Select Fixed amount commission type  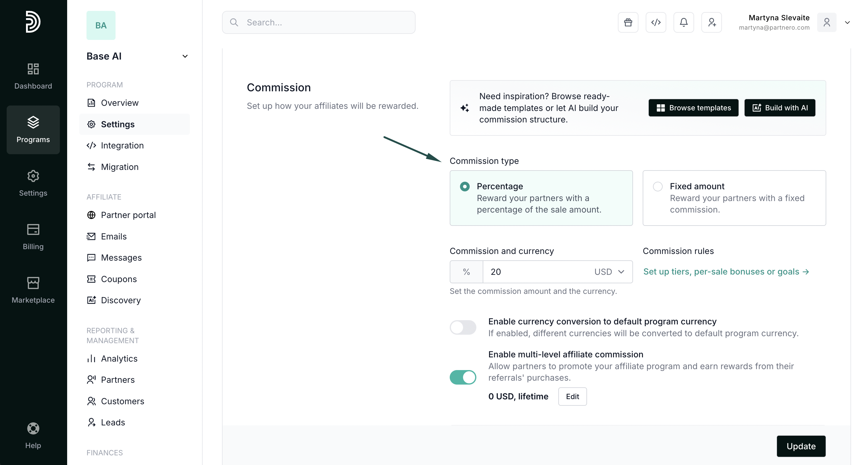(658, 186)
